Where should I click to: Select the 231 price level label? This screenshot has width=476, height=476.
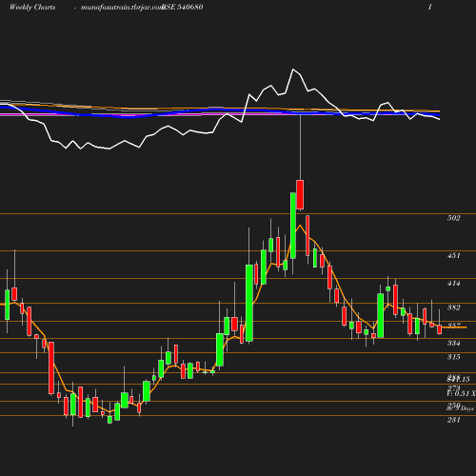tap(453, 420)
